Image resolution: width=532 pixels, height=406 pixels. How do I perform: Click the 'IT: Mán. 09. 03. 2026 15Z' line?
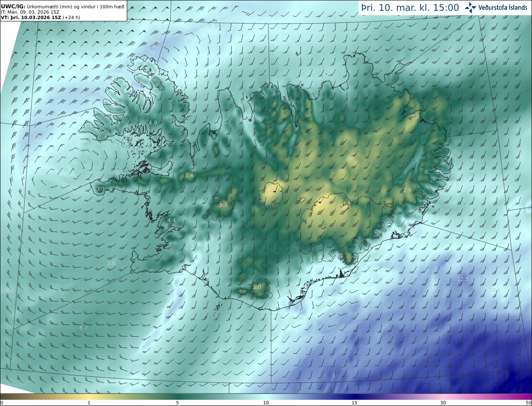pos(31,12)
